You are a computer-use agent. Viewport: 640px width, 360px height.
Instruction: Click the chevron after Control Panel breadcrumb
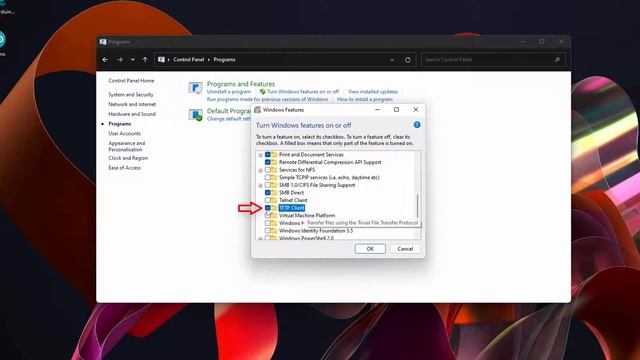click(x=209, y=60)
